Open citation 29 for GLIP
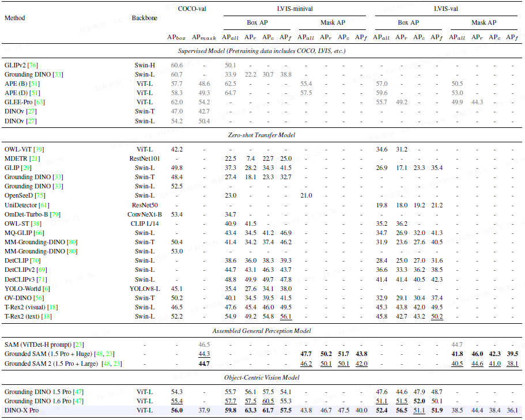525x420 pixels. click(x=26, y=168)
